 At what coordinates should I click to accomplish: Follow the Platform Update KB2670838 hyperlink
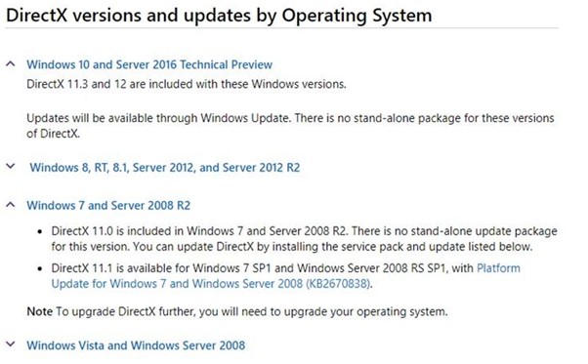coord(286,276)
